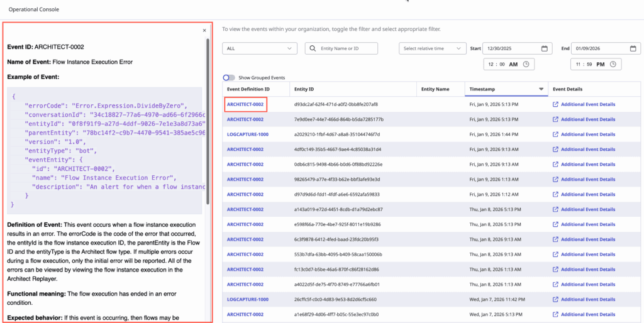Open the Start date calendar icon
This screenshot has width=644, height=323.
544,48
